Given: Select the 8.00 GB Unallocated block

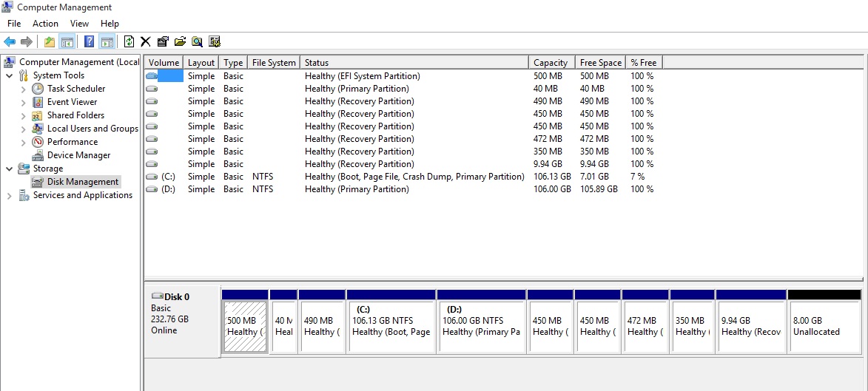Looking at the screenshot, I should pos(824,326).
